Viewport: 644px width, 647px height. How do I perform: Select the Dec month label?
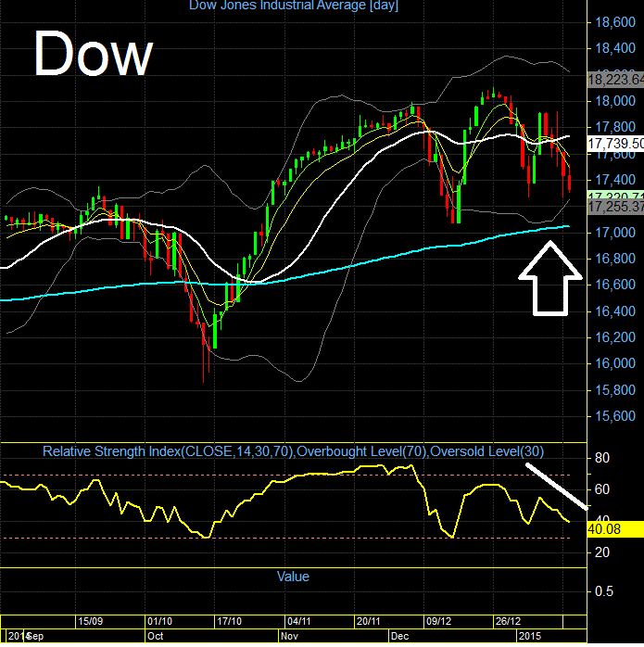(399, 636)
